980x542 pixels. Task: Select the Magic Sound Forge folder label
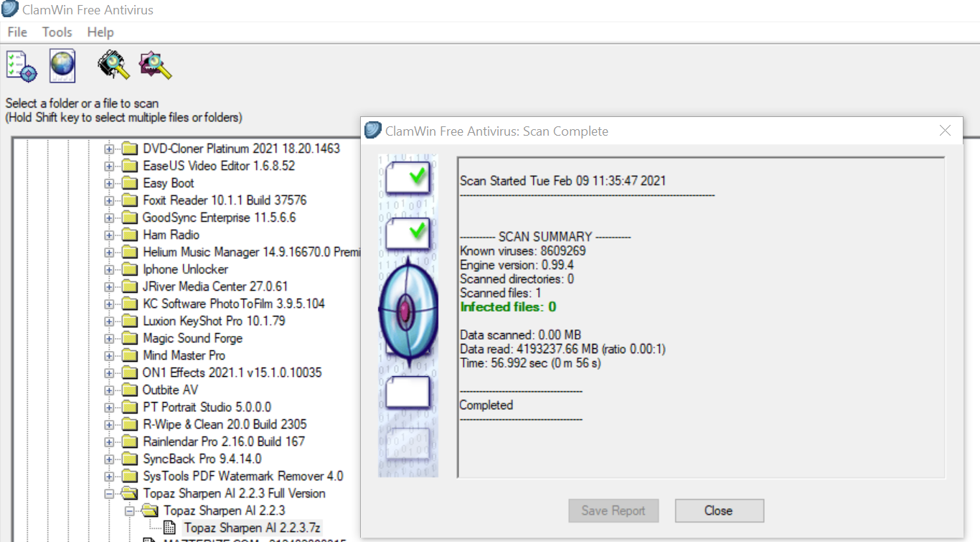[193, 338]
